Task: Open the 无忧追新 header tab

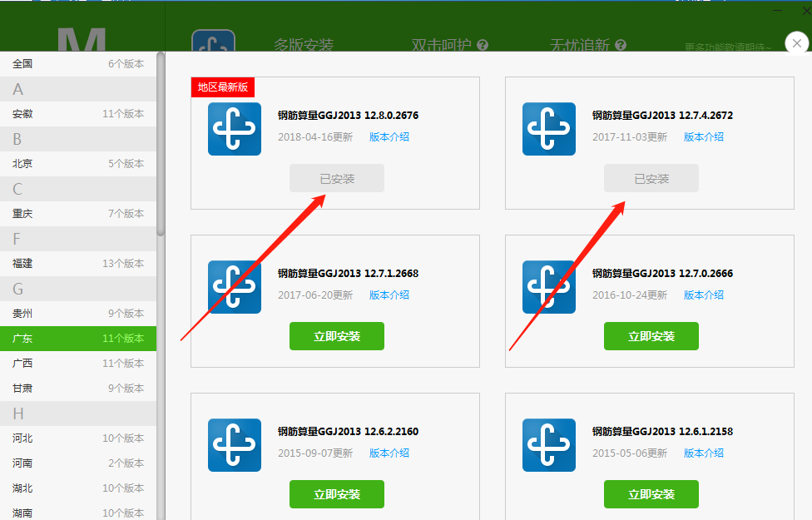Action: point(580,45)
